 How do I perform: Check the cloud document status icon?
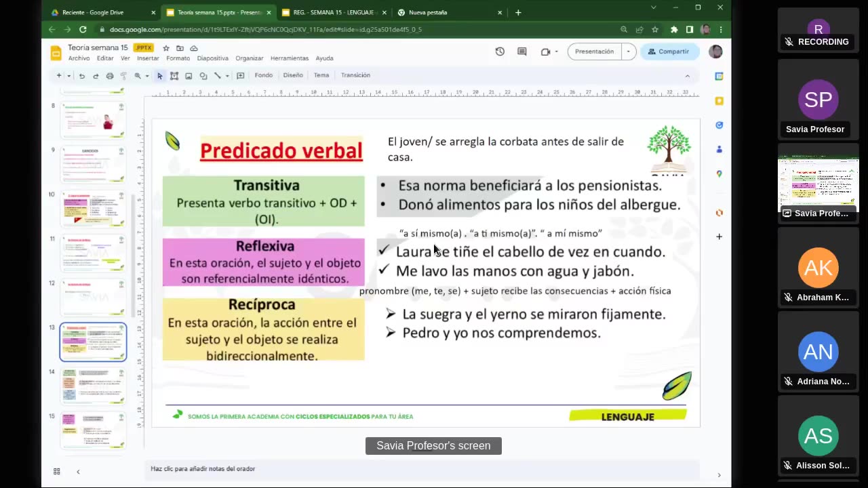pos(194,48)
